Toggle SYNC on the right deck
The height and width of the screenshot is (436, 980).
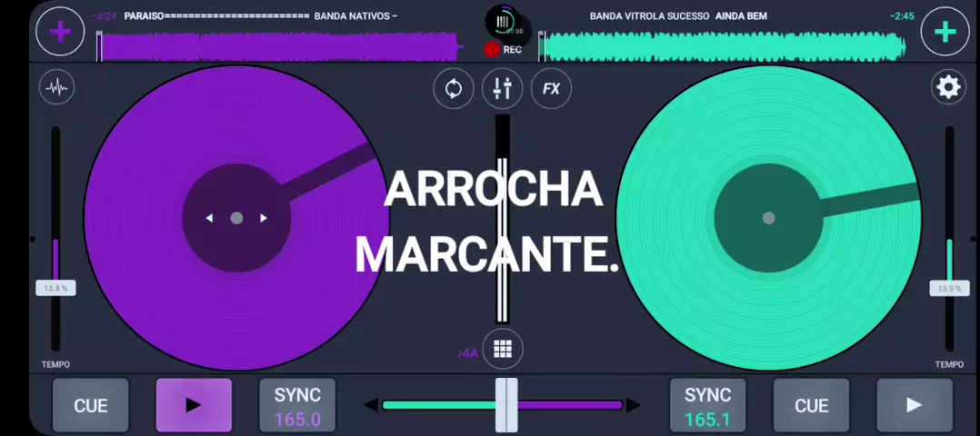(x=707, y=405)
